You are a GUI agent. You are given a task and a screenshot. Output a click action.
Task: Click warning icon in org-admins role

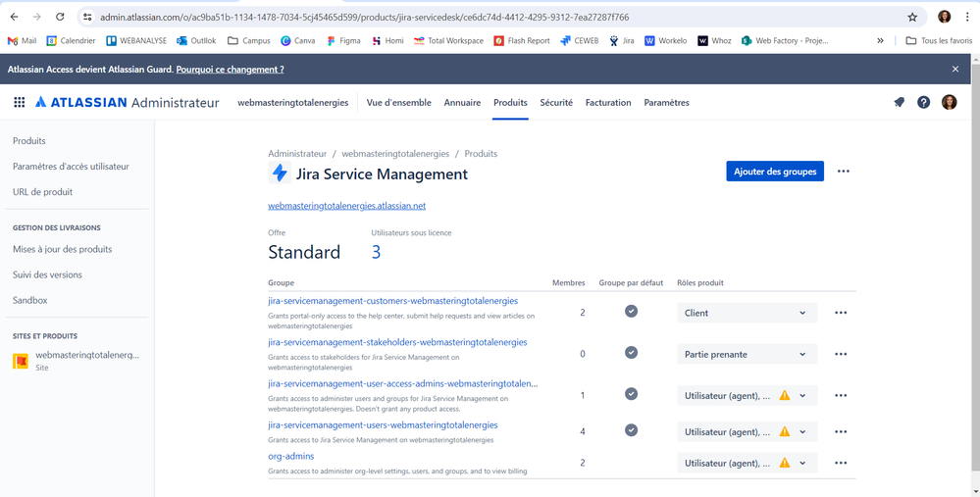tap(785, 463)
